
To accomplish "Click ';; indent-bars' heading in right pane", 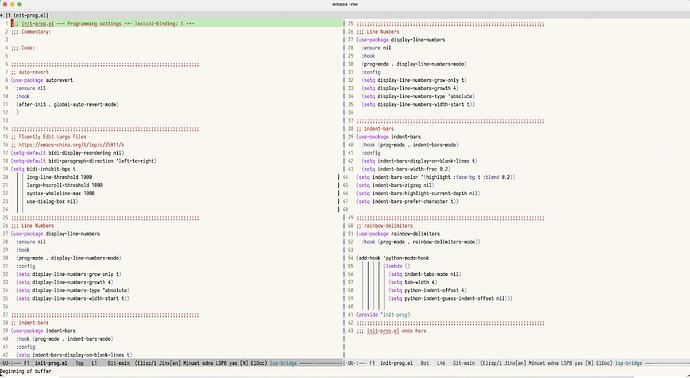I will click(x=375, y=129).
